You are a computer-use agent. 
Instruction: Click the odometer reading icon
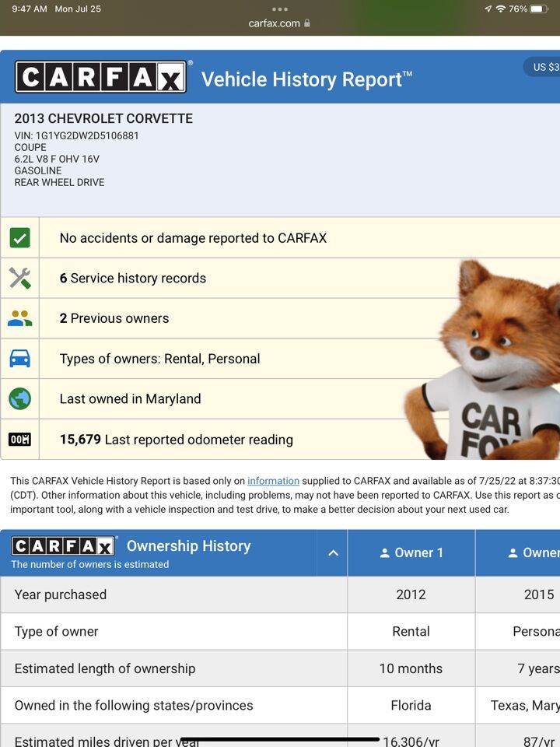tap(20, 440)
